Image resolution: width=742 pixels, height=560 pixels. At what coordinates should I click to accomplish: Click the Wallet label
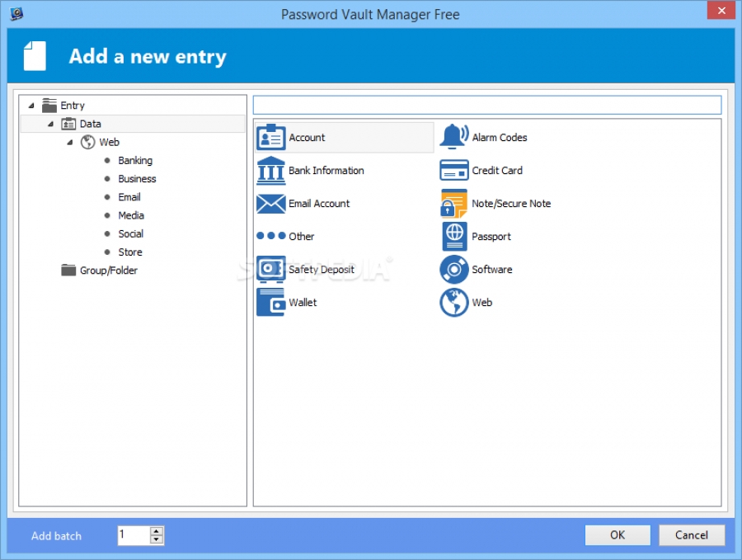point(303,303)
